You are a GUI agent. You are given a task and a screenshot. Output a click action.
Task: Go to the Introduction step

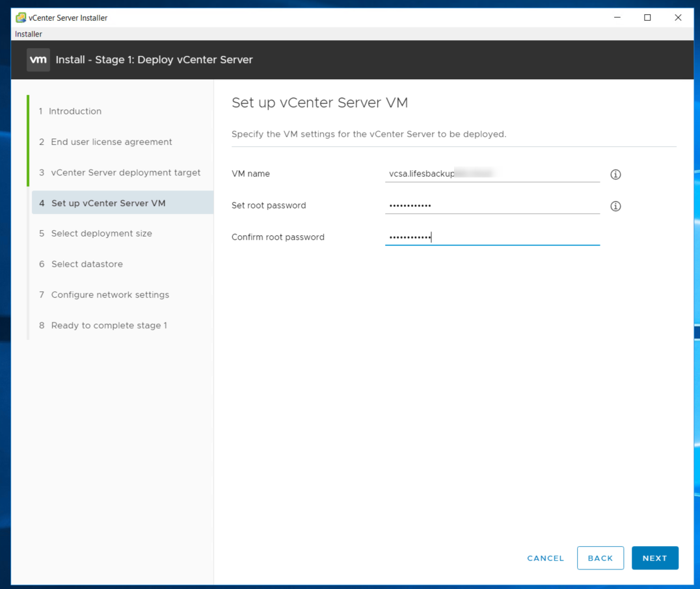[75, 111]
